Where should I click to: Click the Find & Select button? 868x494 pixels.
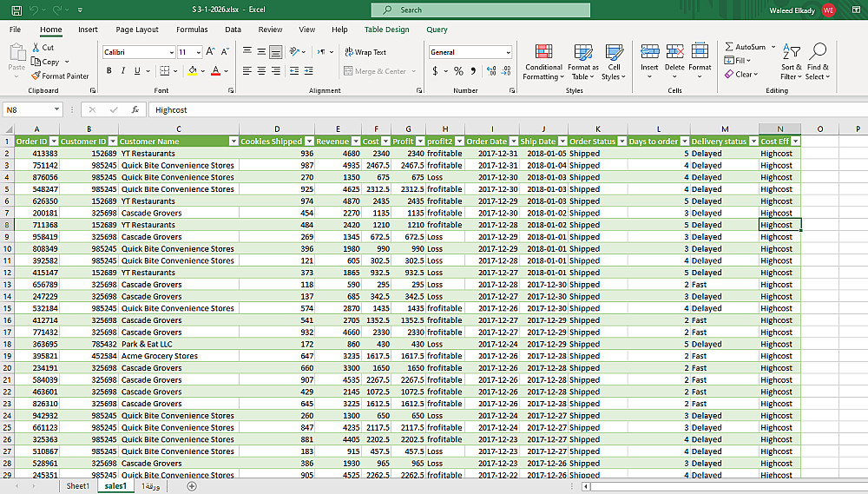pos(818,63)
